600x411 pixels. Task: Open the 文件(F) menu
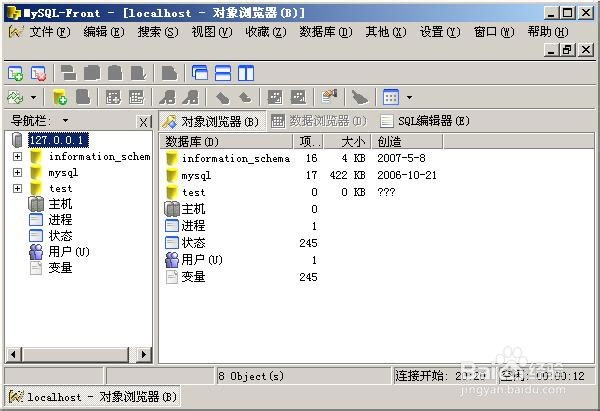[49, 32]
